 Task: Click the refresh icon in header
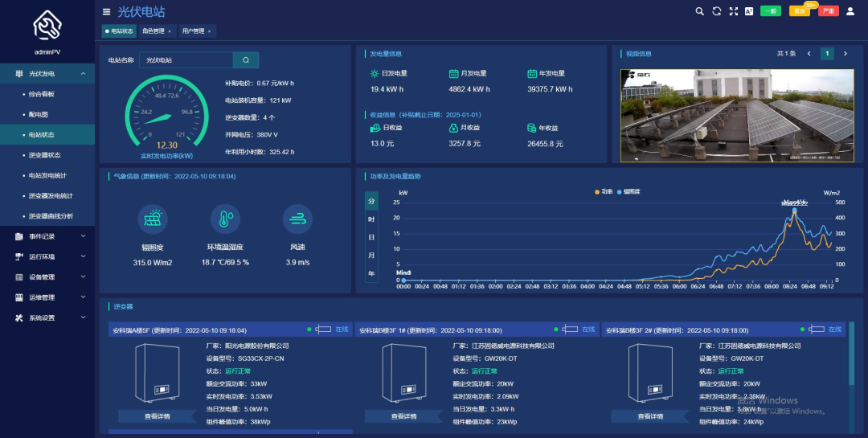click(716, 11)
